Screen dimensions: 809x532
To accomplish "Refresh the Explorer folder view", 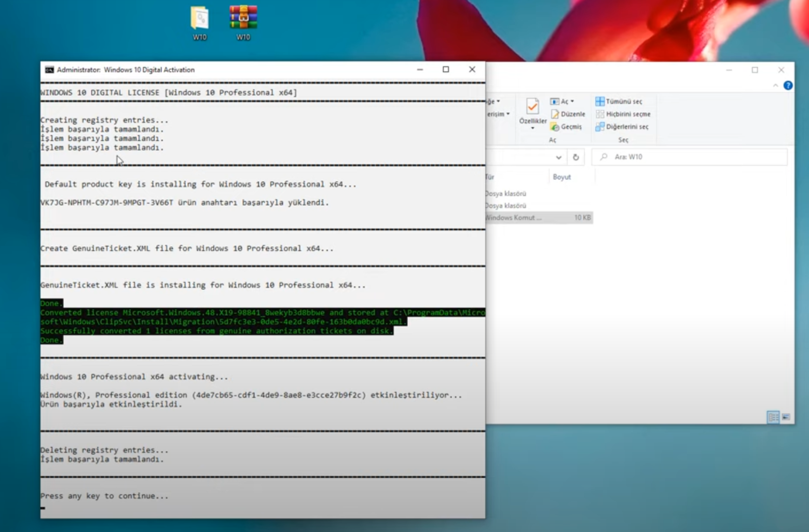I will (576, 158).
